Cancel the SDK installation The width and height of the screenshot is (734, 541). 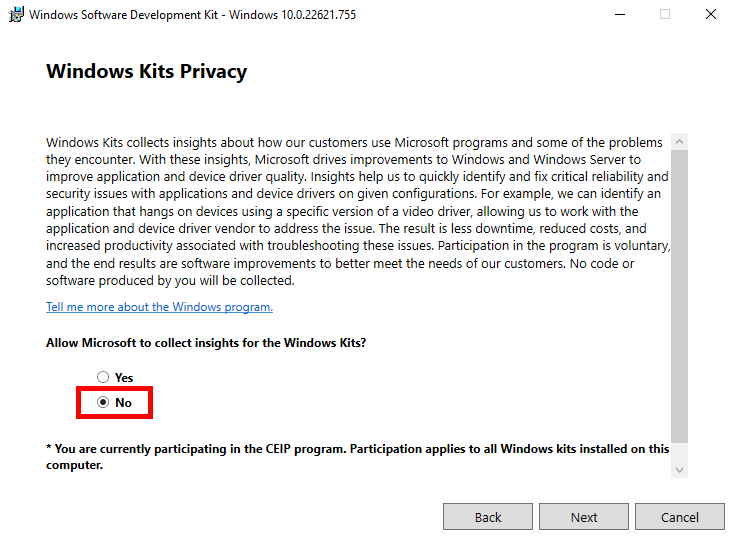click(680, 517)
